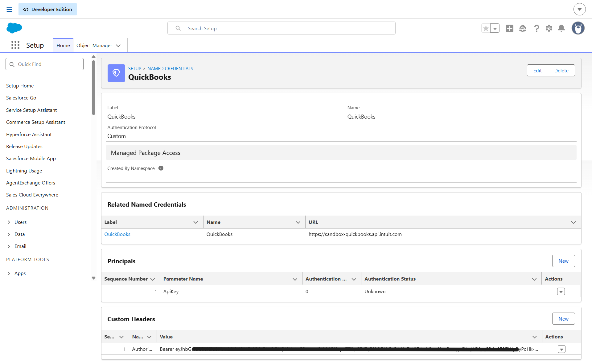The width and height of the screenshot is (592, 364).
Task: Open Release Updates
Action: click(24, 146)
